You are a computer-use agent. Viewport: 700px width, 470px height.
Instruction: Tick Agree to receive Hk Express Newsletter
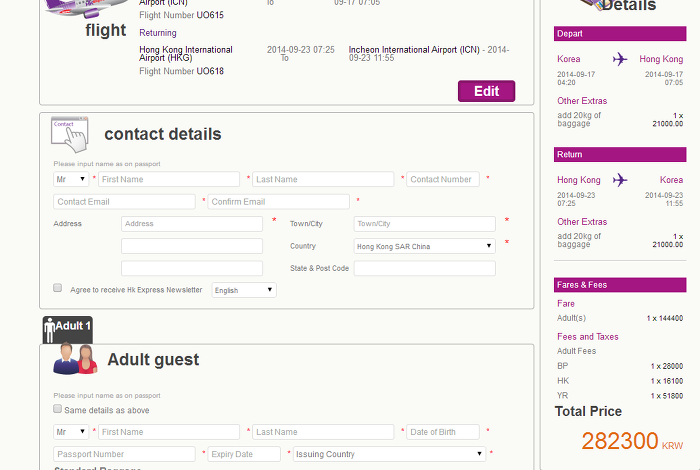pyautogui.click(x=58, y=287)
